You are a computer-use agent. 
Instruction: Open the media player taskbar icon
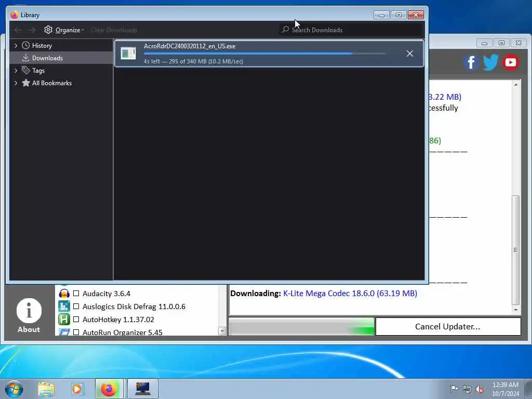(77, 389)
